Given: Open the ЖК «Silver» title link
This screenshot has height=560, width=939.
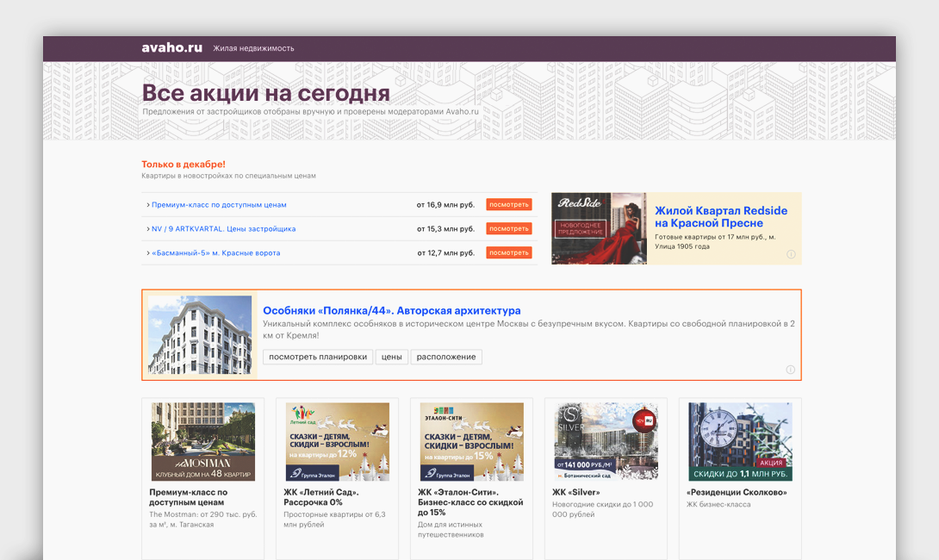Looking at the screenshot, I should pos(576,492).
